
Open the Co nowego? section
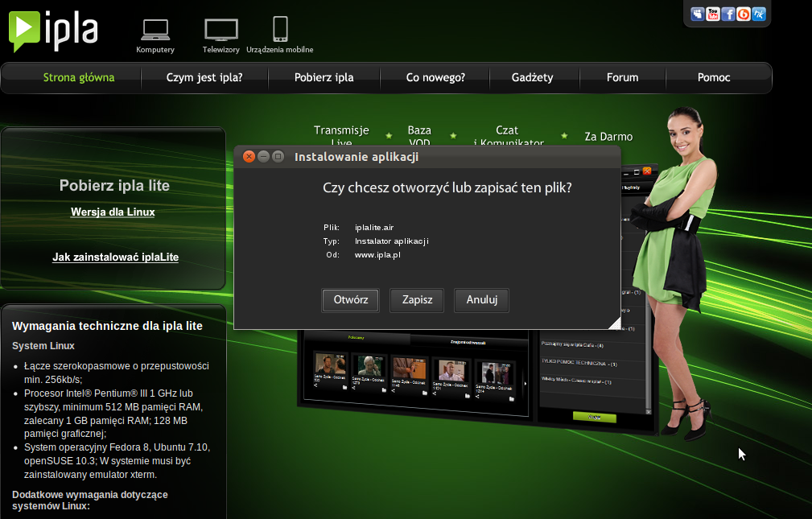tap(435, 77)
